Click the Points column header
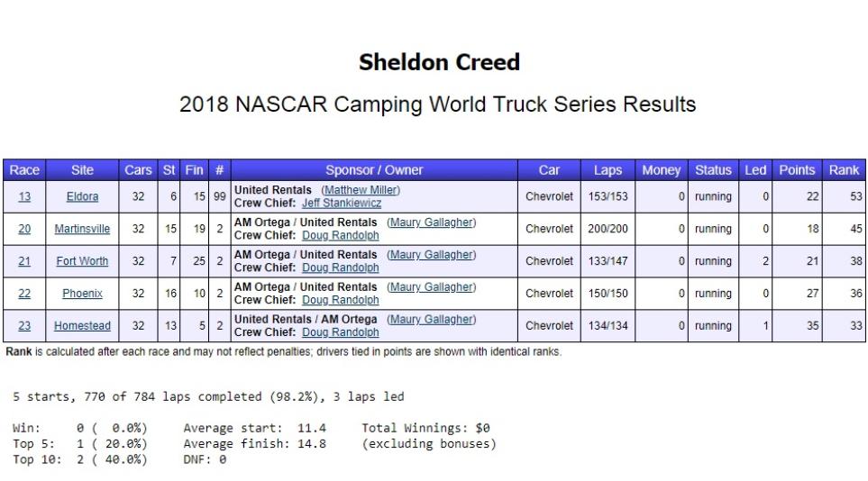Image resolution: width=868 pixels, height=481 pixels. [797, 170]
